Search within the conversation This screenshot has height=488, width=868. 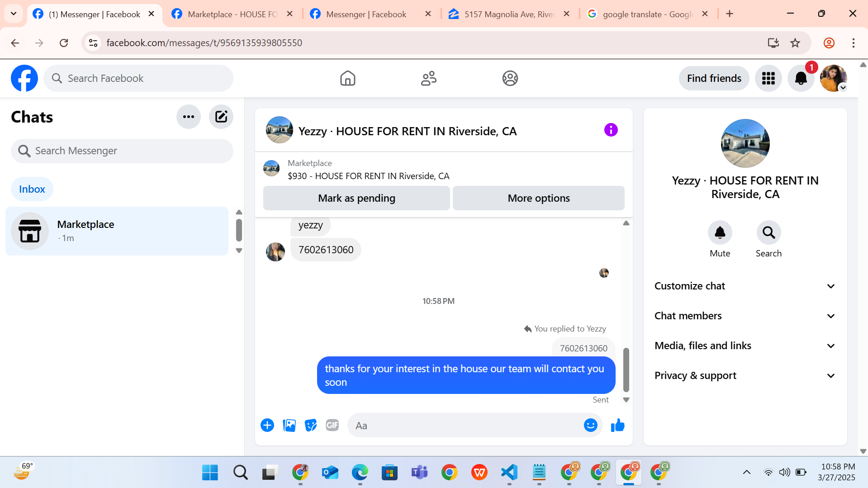pyautogui.click(x=768, y=232)
